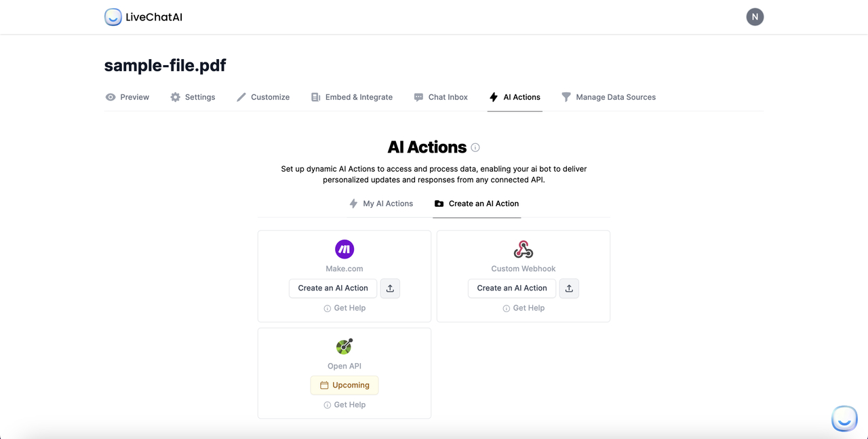Select the Open API icon
868x439 pixels.
[x=344, y=347]
